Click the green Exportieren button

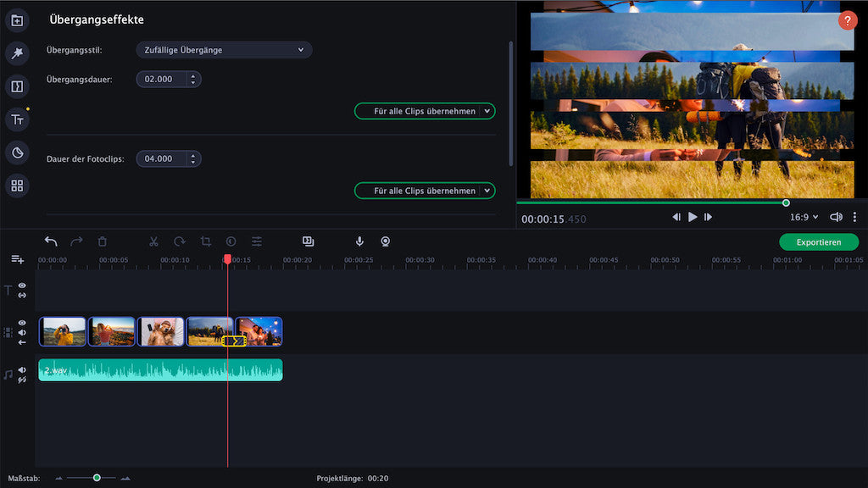(818, 242)
